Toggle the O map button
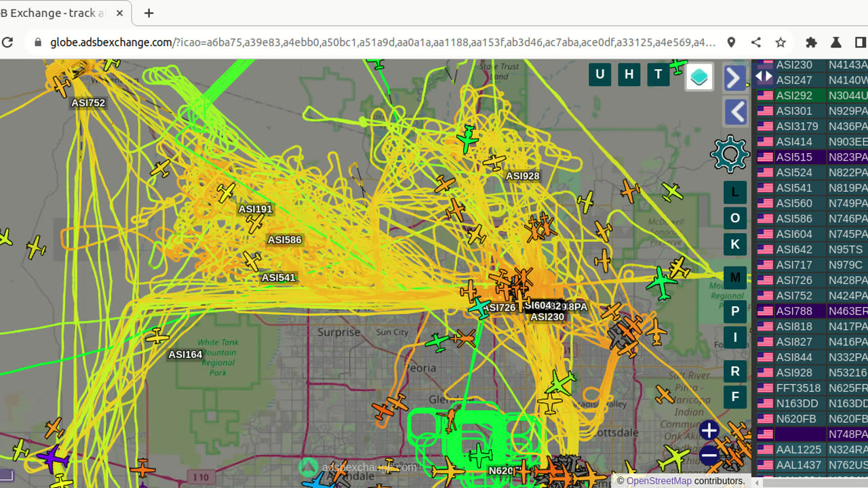Image resolution: width=868 pixels, height=488 pixels. coord(735,218)
